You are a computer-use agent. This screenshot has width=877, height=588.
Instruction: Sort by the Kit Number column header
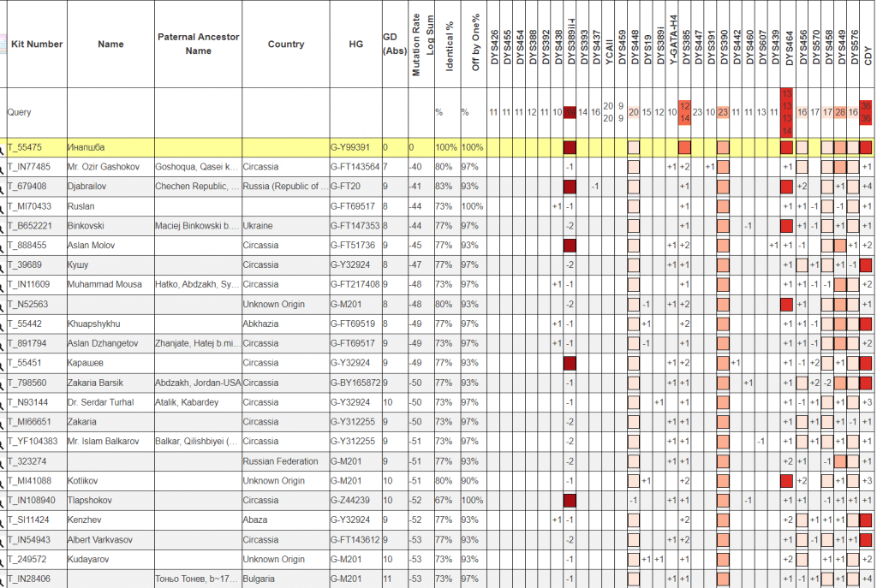click(37, 45)
